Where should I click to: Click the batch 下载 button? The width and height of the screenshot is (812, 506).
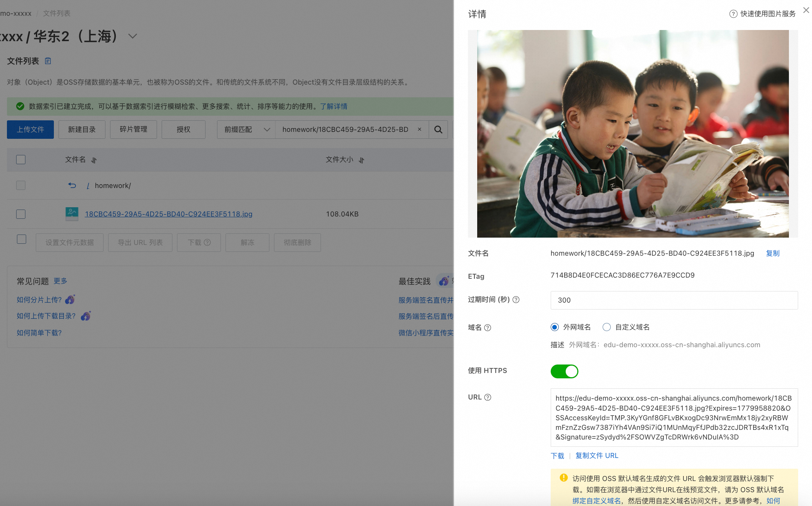coord(199,243)
